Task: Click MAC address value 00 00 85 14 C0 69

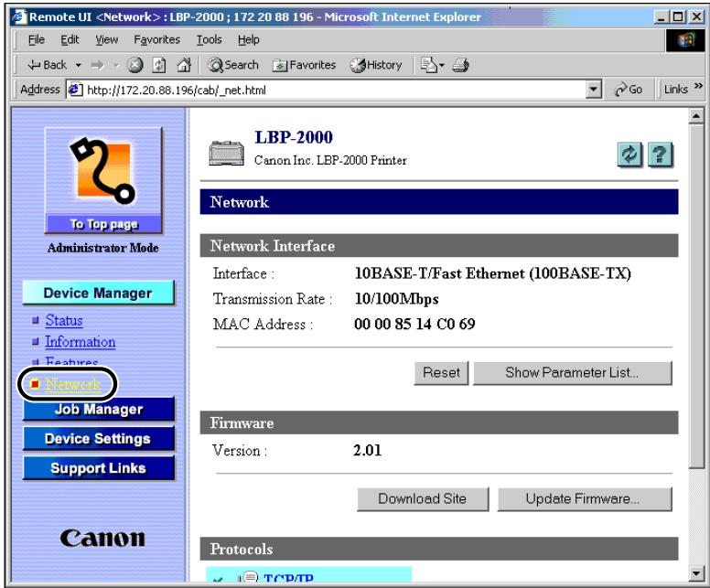Action: [414, 324]
